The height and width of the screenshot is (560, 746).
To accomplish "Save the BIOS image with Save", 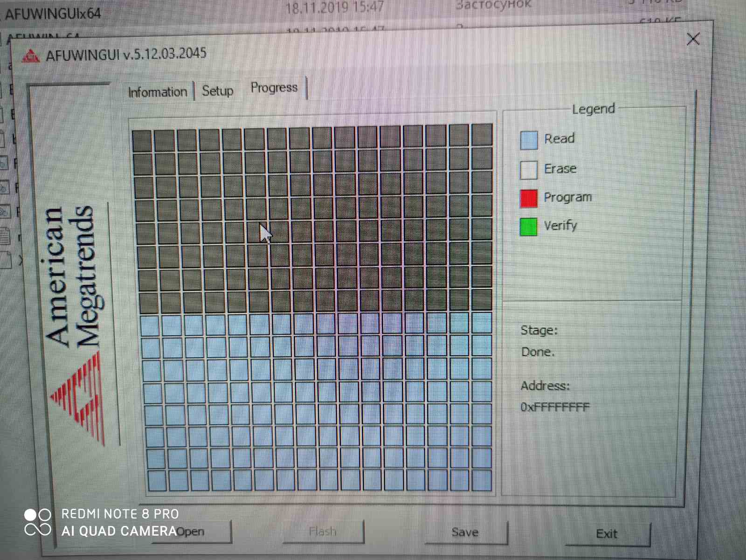I will pyautogui.click(x=465, y=532).
